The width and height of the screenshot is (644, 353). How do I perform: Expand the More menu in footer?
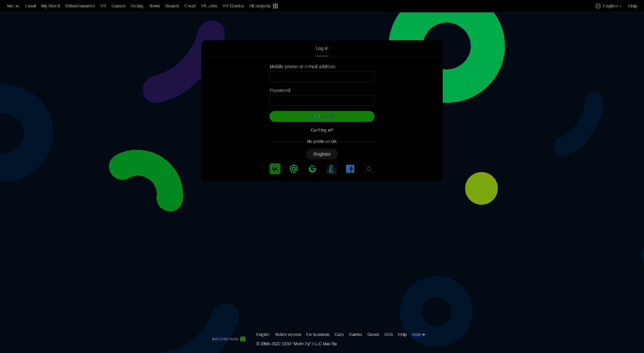(x=419, y=335)
